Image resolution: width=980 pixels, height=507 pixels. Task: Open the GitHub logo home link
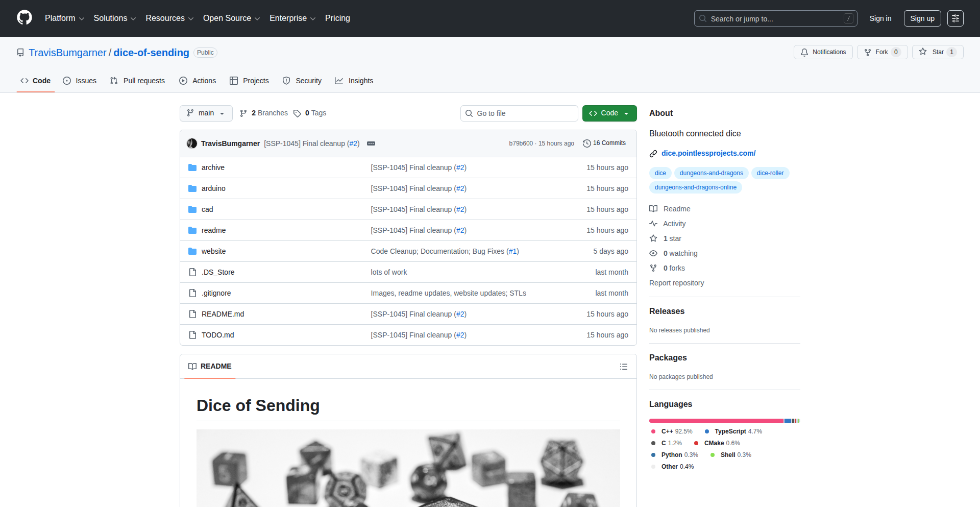(24, 18)
